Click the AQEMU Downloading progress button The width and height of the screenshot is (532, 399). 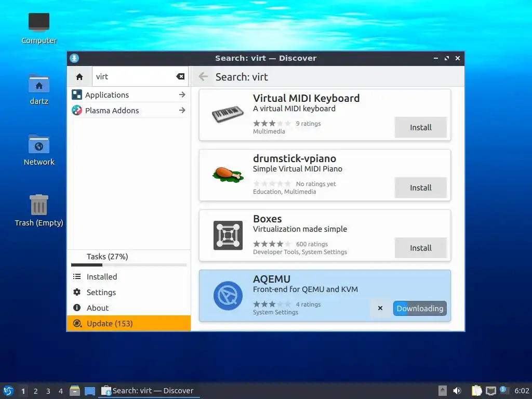pyautogui.click(x=420, y=308)
